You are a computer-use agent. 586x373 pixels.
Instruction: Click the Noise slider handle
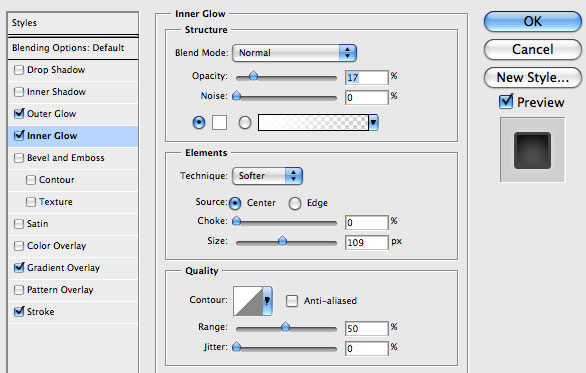point(236,96)
